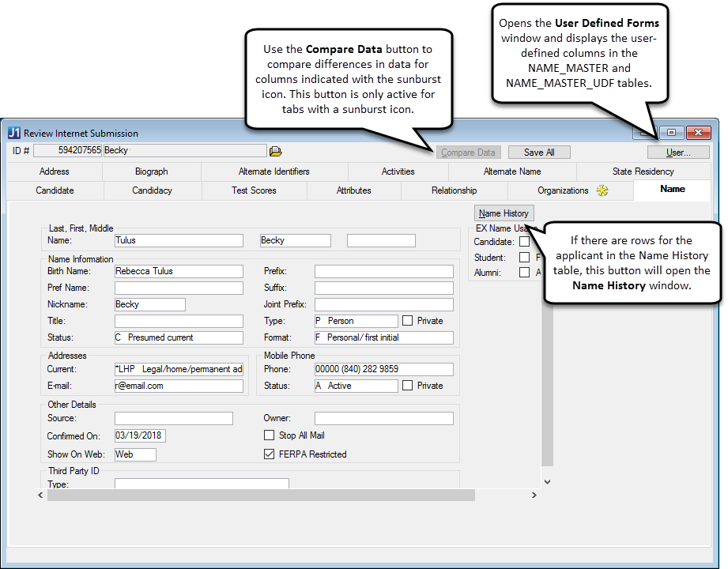
Task: Click the horizontal scrollbar thumb
Action: point(261,496)
